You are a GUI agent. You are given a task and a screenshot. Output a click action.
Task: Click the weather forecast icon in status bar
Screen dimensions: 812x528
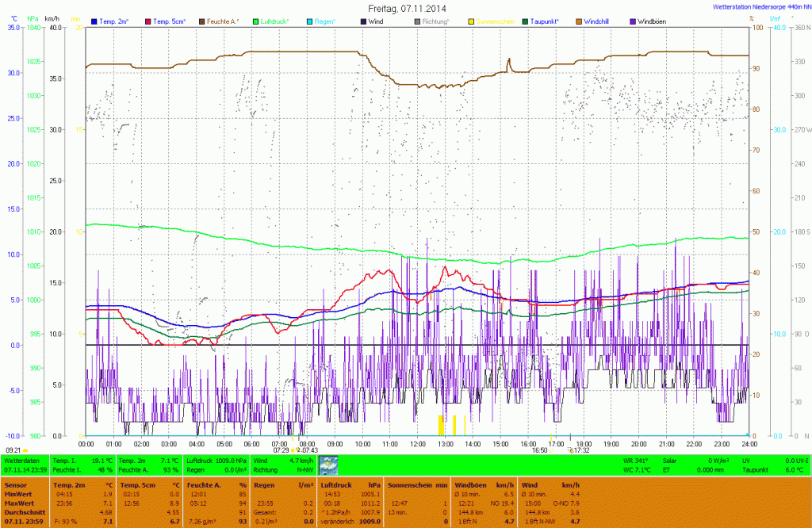pyautogui.click(x=327, y=465)
